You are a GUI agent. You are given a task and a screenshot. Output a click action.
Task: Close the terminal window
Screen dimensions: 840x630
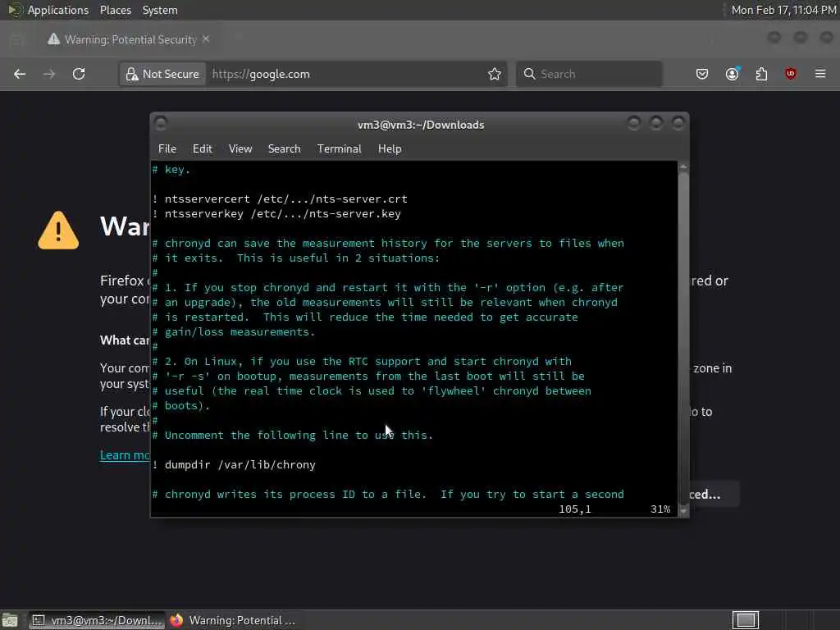point(678,124)
